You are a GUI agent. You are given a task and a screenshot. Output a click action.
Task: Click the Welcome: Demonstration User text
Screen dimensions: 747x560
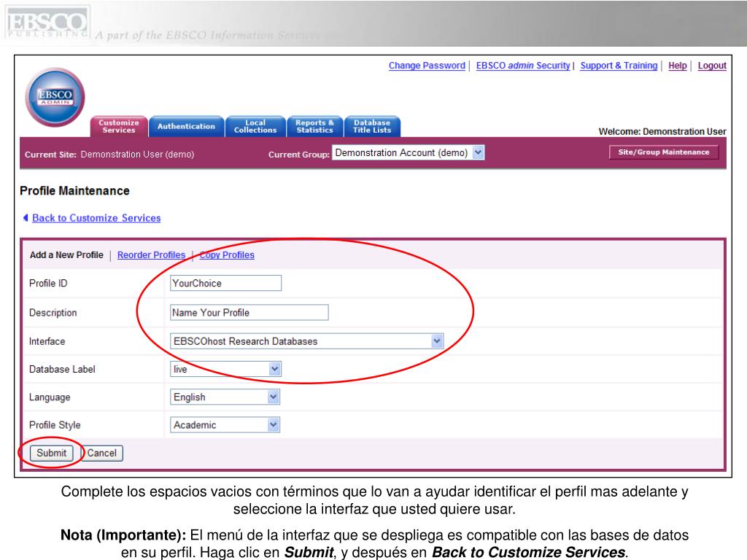coord(662,131)
